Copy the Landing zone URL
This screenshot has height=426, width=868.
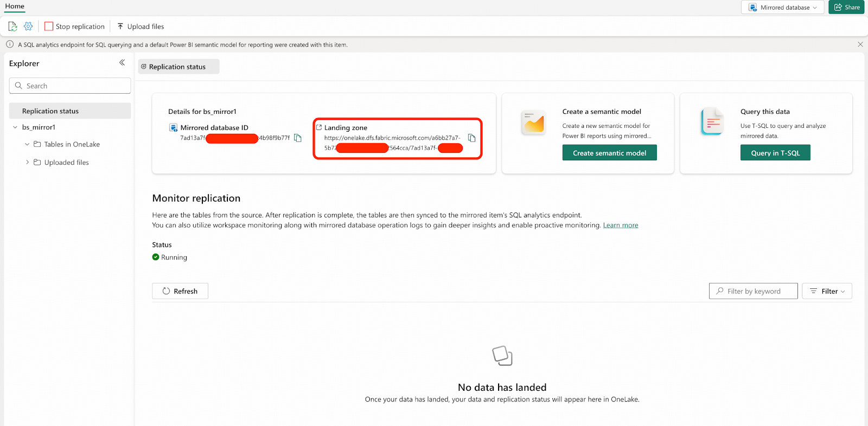coord(471,138)
